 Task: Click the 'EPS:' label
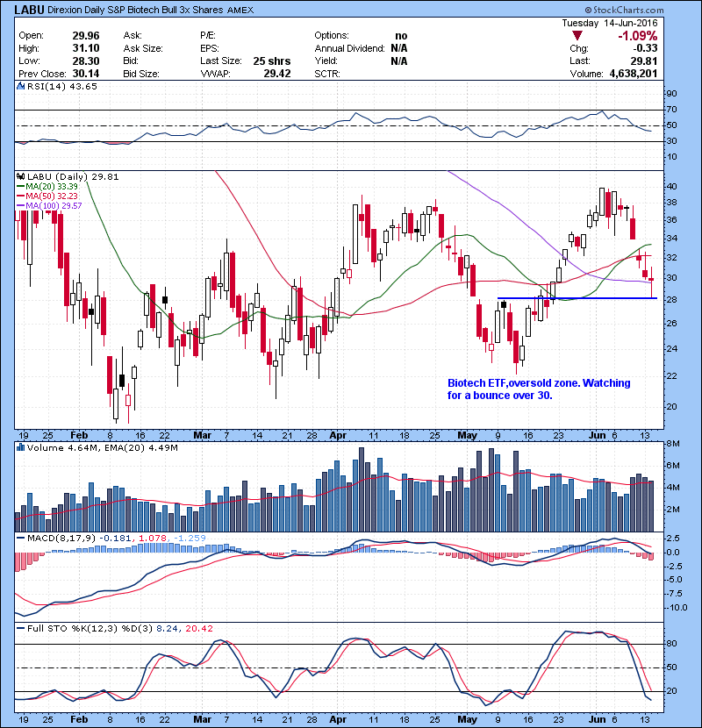pos(210,48)
